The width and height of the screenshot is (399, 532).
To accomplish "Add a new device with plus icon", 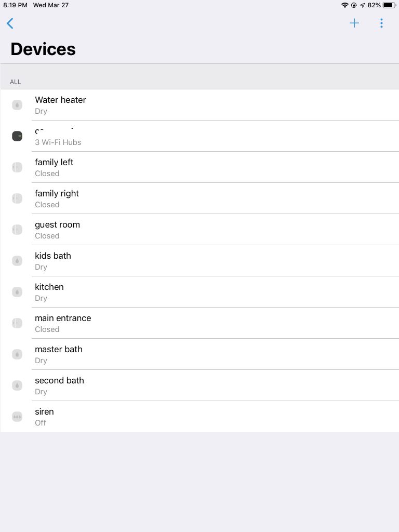I will point(354,23).
